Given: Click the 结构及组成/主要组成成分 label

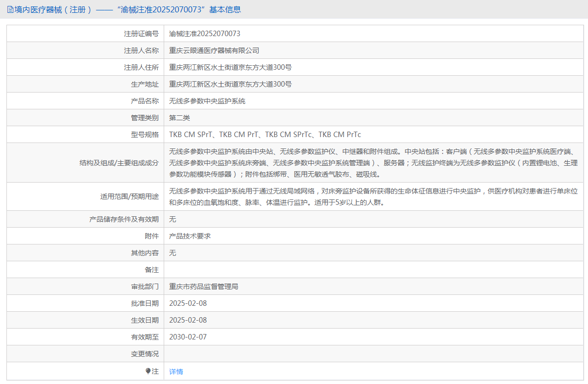Looking at the screenshot, I should point(119,163).
